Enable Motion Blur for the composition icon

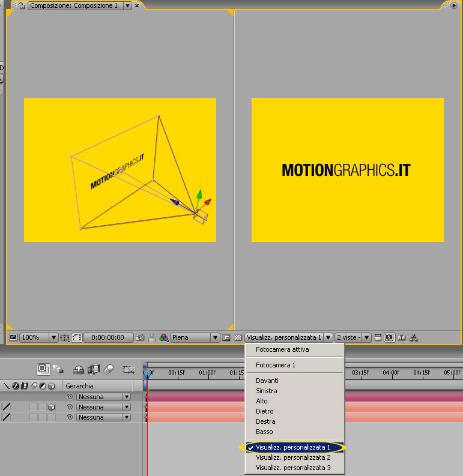click(109, 369)
